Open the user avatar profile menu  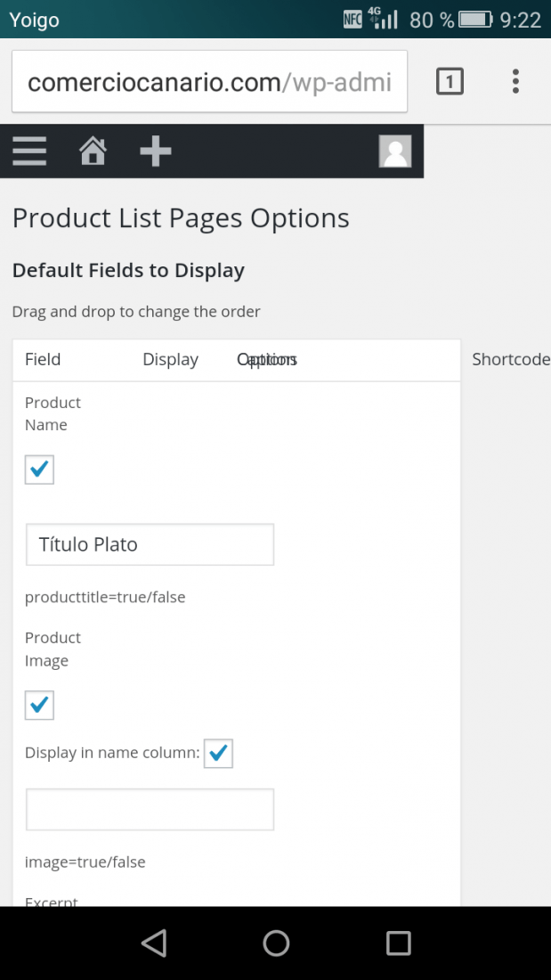click(395, 151)
